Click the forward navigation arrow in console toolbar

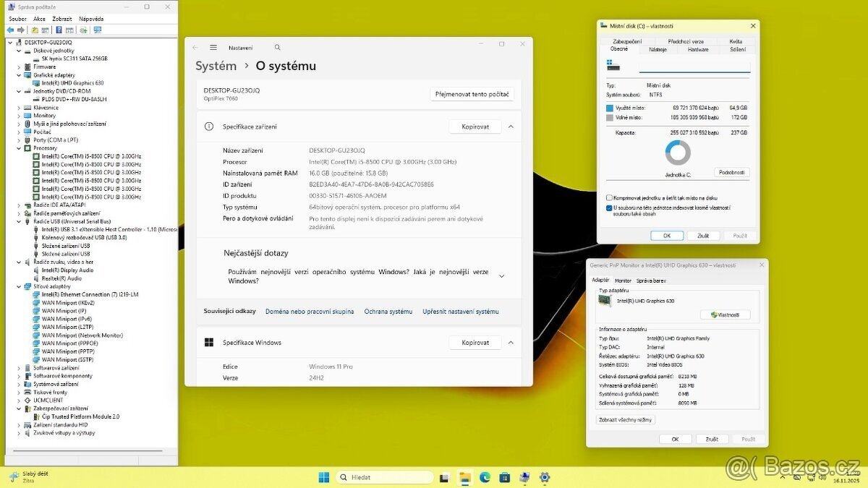coord(22,30)
